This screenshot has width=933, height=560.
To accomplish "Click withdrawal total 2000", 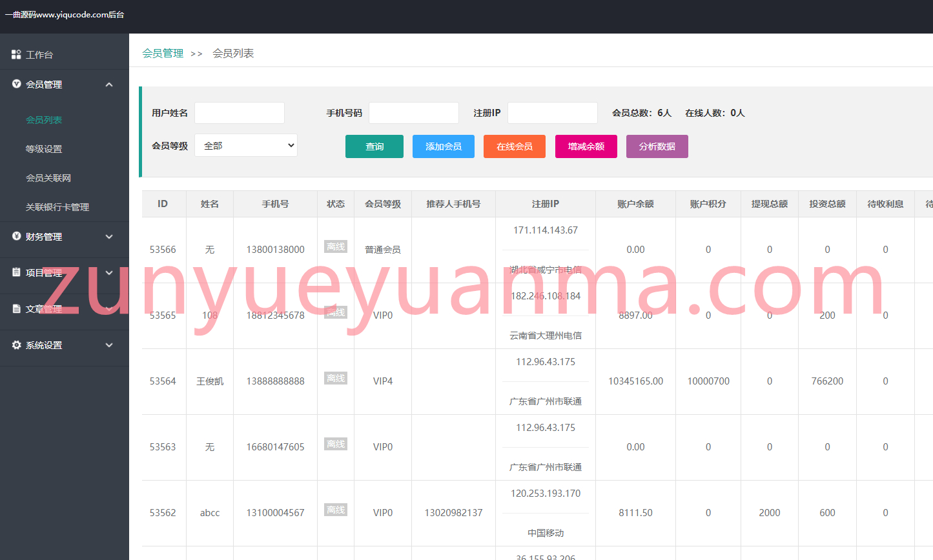I will click(x=770, y=513).
